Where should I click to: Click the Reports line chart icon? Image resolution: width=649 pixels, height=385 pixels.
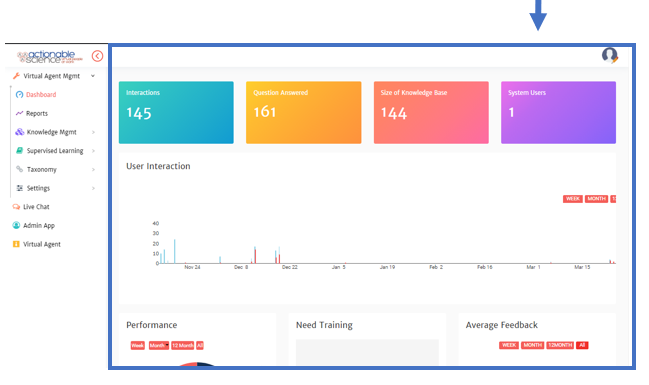19,113
